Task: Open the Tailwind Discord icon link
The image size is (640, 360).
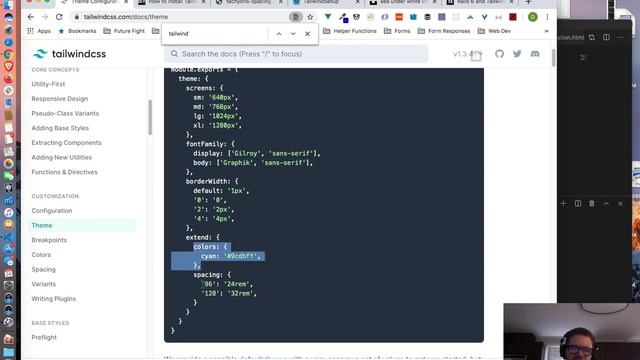Action: click(535, 54)
